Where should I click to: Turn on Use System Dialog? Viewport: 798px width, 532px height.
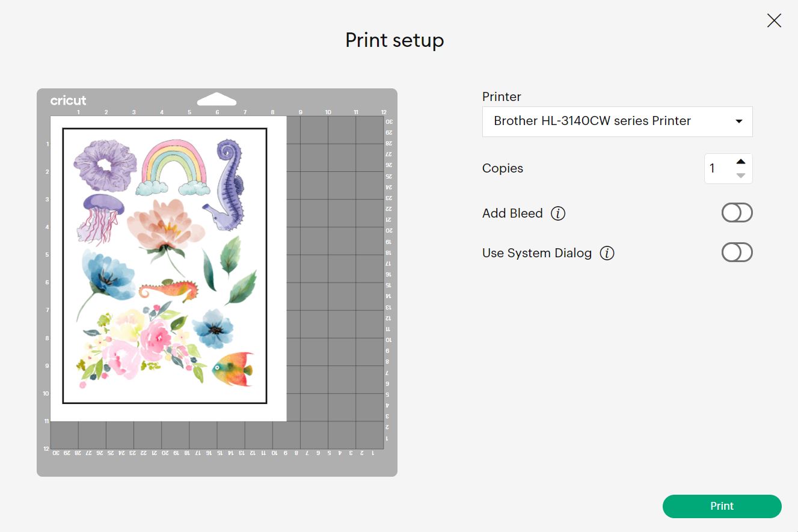(737, 252)
